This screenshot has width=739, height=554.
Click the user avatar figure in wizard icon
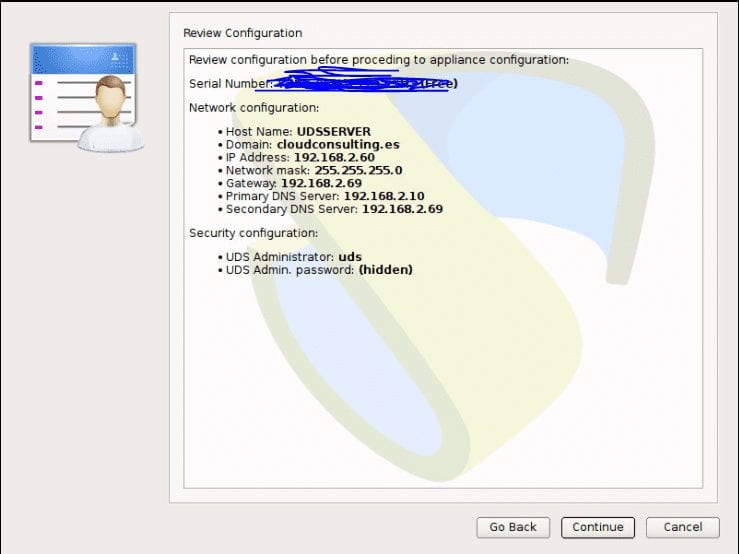(108, 115)
